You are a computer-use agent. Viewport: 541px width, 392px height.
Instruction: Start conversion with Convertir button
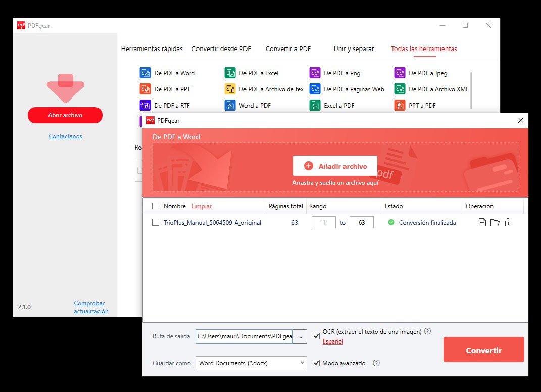[484, 350]
